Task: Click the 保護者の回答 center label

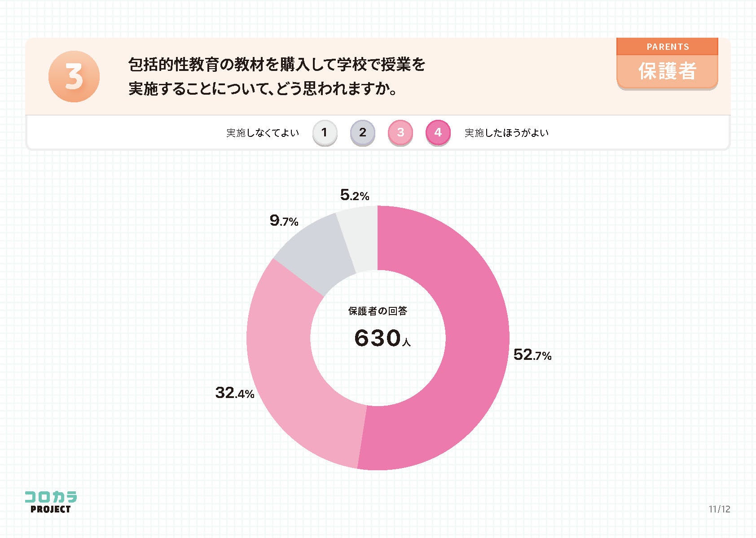Action: pos(378,311)
